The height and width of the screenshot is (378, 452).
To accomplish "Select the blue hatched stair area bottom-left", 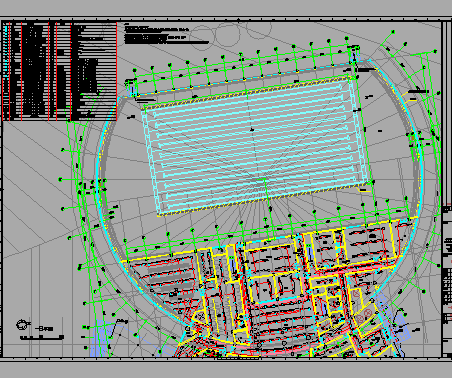I will pyautogui.click(x=102, y=338).
